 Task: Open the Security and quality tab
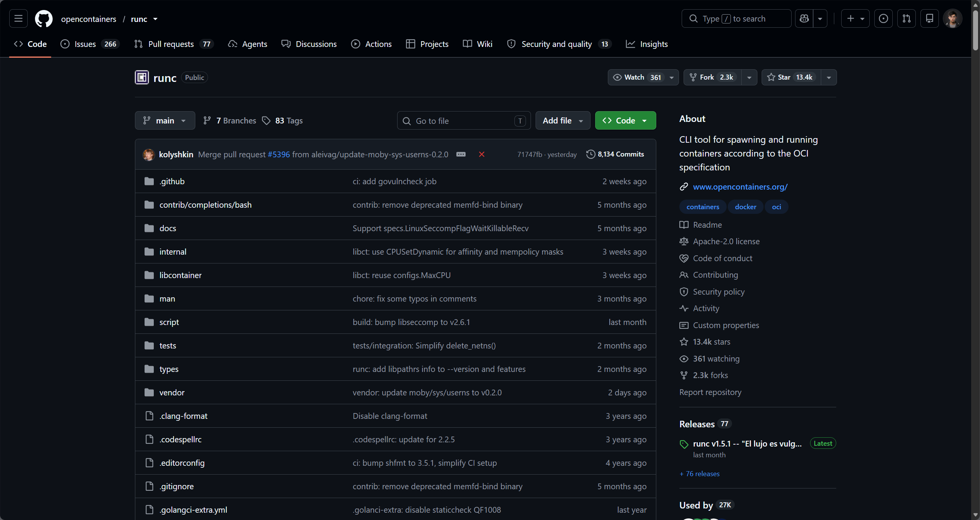(x=559, y=44)
